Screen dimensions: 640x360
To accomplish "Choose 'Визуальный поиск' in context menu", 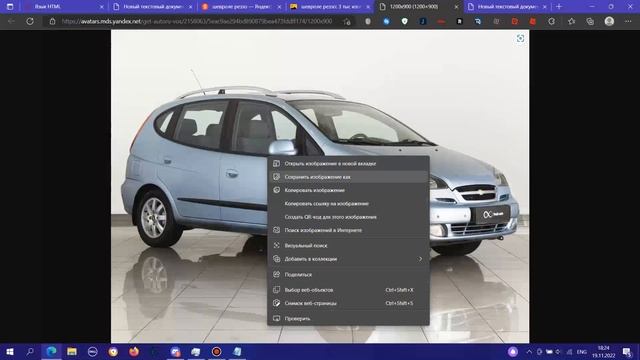I will pos(348,246).
